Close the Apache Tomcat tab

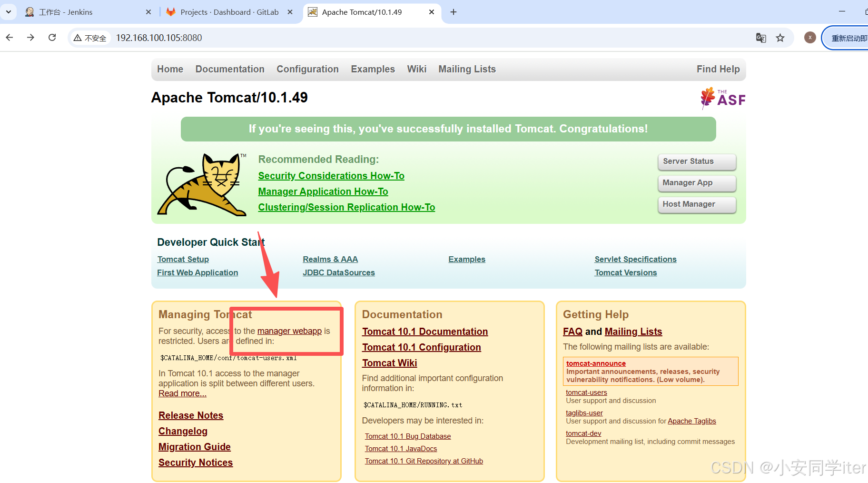tap(432, 12)
